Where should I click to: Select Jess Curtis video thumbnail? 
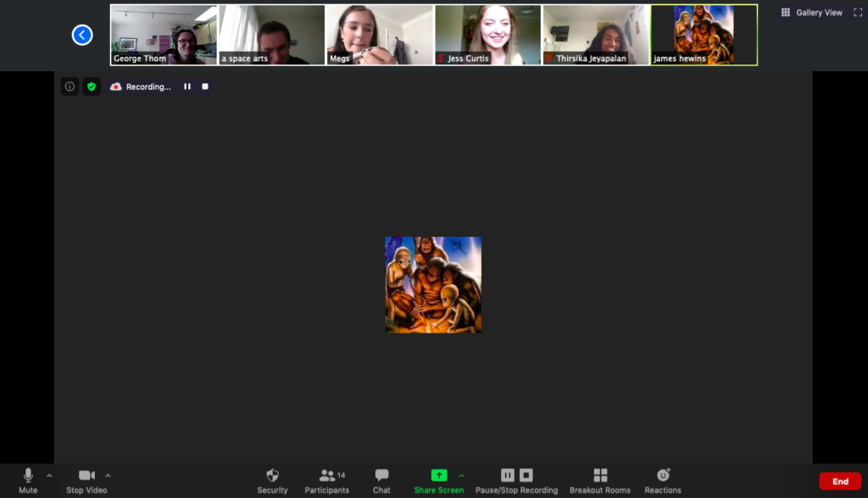point(487,35)
